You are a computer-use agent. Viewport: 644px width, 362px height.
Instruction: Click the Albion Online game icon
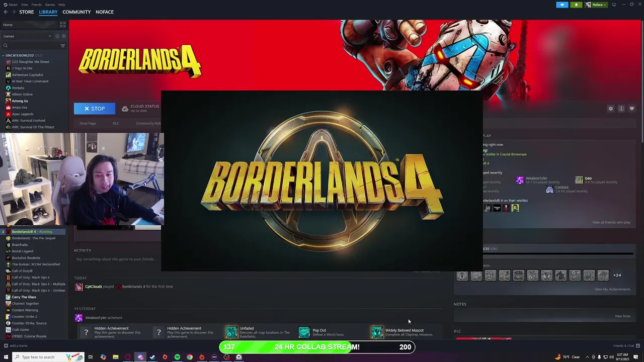click(8, 95)
